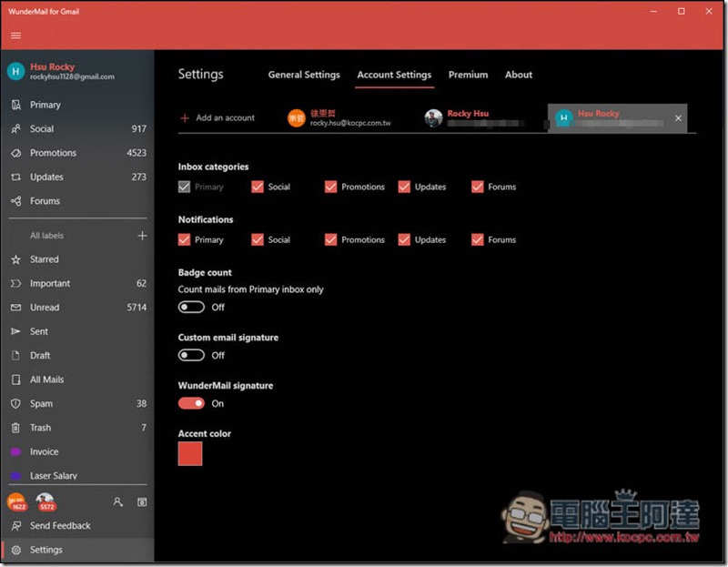Turn on Custom email signature toggle
This screenshot has height=567, width=728.
[191, 355]
